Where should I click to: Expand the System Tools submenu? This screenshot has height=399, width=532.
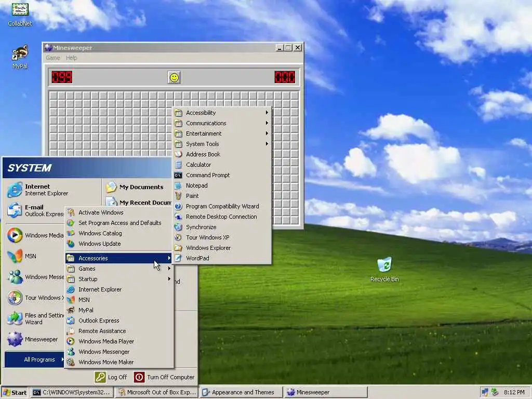click(x=222, y=144)
